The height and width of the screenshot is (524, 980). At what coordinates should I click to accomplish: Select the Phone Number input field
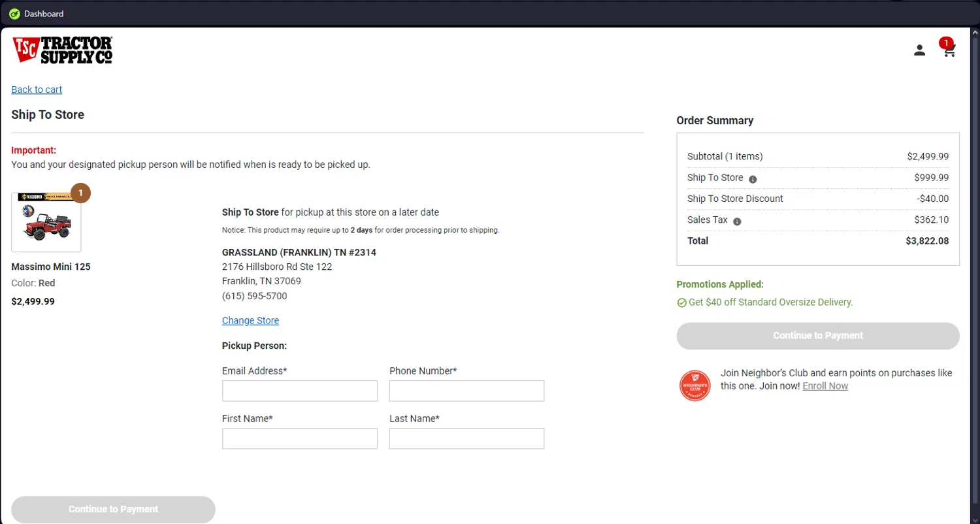466,391
